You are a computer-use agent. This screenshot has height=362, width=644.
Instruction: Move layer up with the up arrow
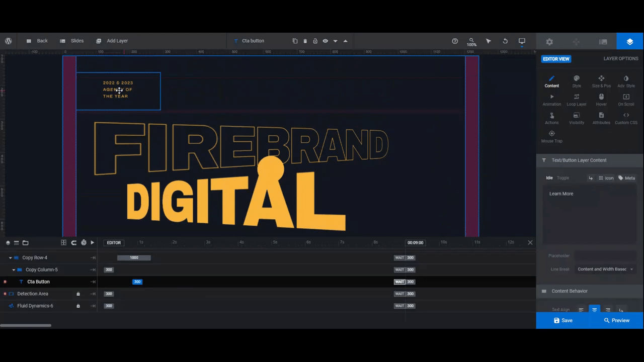click(345, 41)
